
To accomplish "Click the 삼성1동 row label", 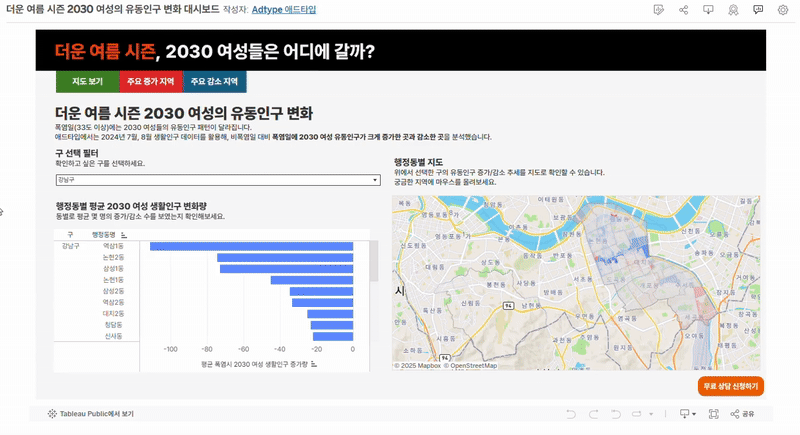I will pyautogui.click(x=113, y=269).
